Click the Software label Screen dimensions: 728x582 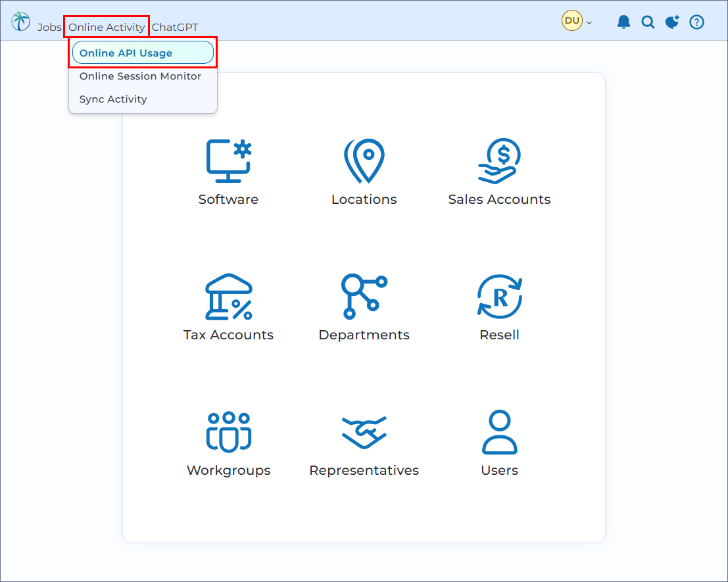tap(228, 199)
